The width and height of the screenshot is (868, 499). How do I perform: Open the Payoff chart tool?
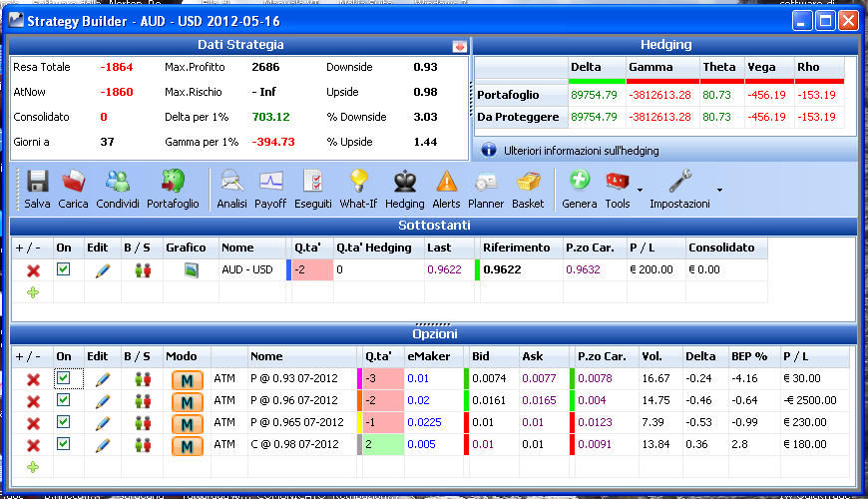coord(270,182)
